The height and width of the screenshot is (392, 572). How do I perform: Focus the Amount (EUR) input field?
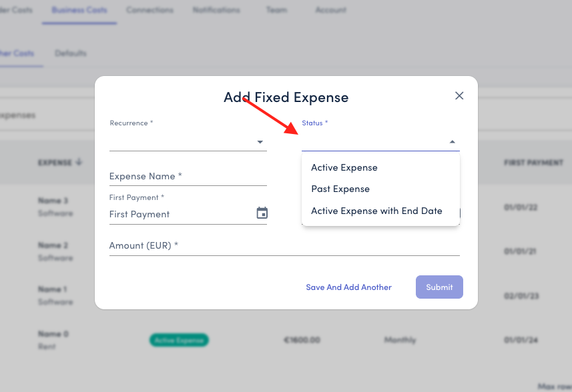point(284,246)
